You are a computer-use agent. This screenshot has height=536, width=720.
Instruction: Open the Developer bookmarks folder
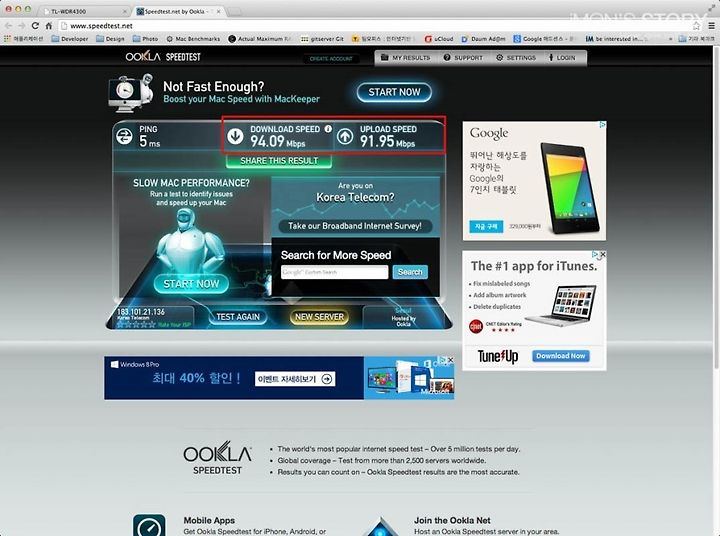coord(70,39)
